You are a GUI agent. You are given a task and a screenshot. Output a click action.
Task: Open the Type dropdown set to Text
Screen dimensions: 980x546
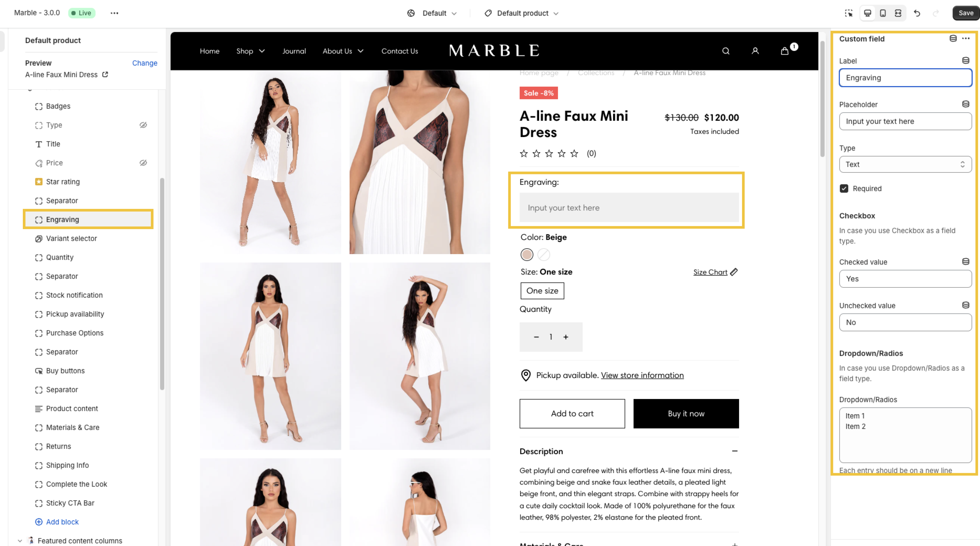pos(905,164)
